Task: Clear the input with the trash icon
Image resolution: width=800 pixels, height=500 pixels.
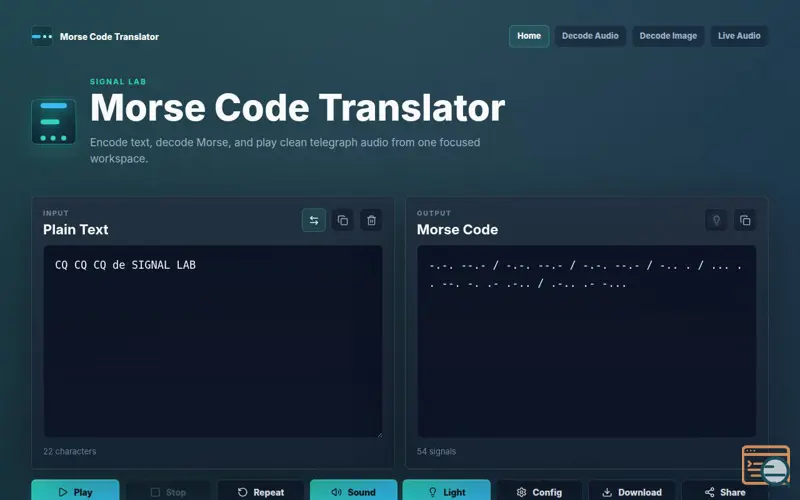Action: pos(371,220)
